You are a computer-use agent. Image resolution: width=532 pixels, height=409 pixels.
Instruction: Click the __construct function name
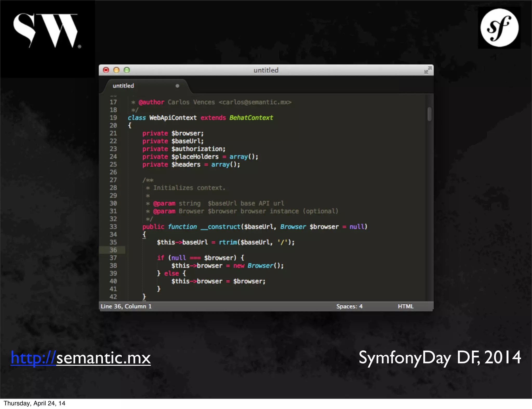221,227
